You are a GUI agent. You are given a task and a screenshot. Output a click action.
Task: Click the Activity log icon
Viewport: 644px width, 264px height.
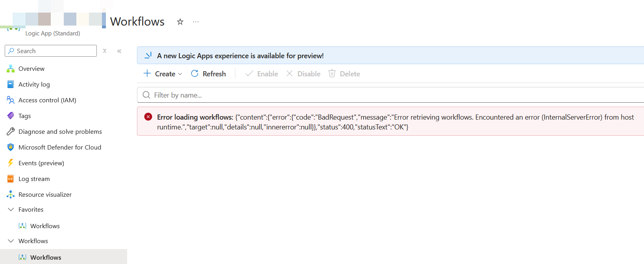[11, 84]
